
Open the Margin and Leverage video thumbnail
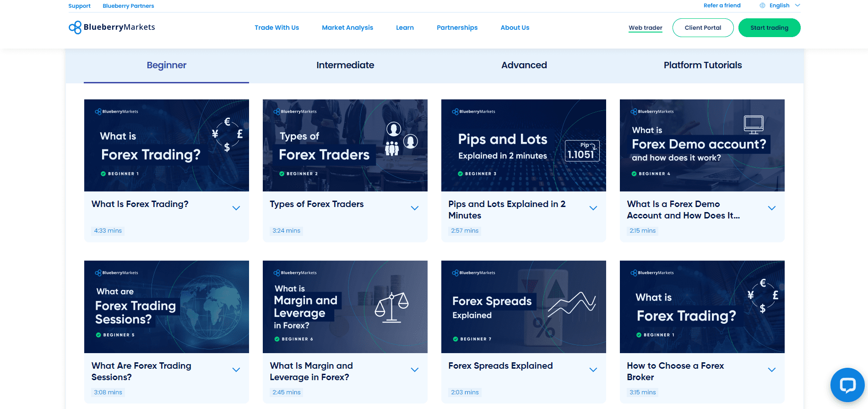click(345, 307)
